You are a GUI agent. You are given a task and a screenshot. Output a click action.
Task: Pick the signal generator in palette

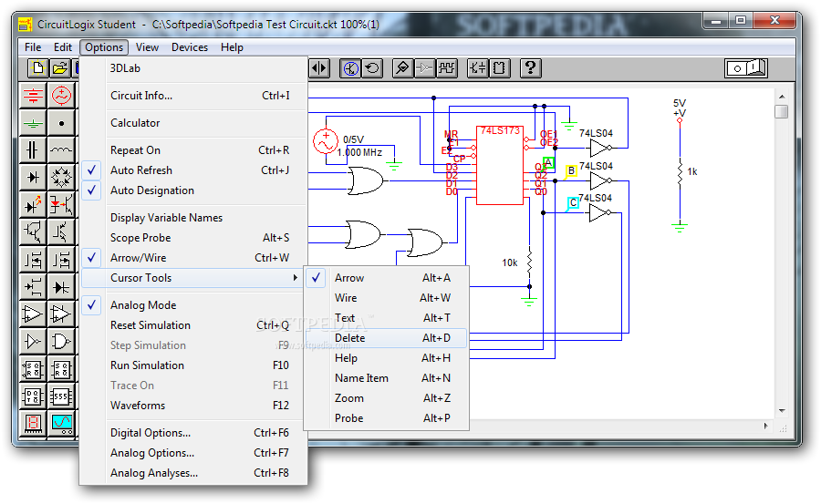coord(61,96)
